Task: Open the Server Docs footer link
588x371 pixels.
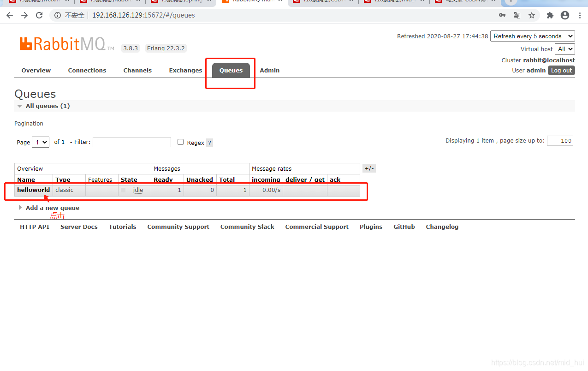Action: click(79, 227)
